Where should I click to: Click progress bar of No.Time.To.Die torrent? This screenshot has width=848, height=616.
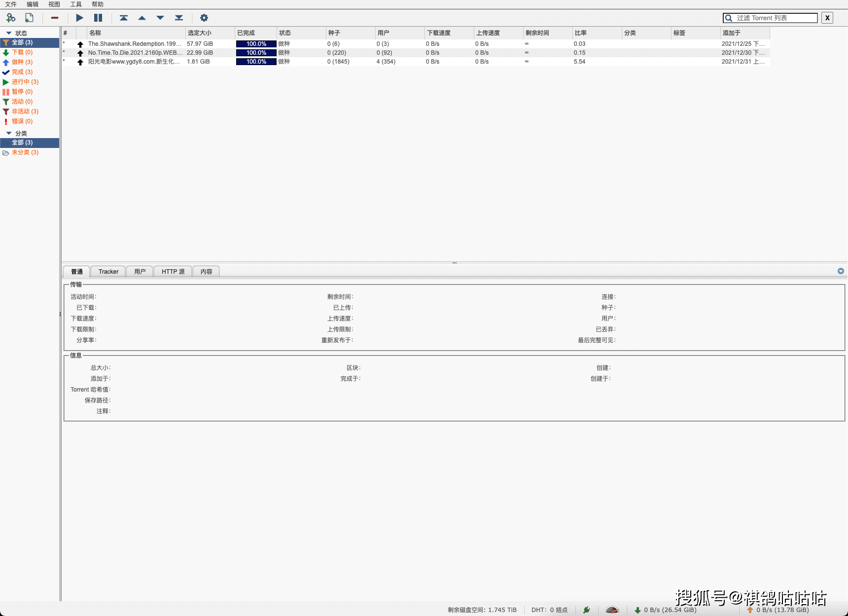[256, 53]
